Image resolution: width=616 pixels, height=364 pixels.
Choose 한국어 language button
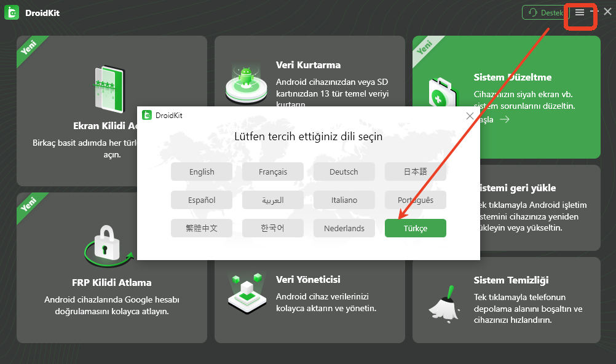coord(273,228)
